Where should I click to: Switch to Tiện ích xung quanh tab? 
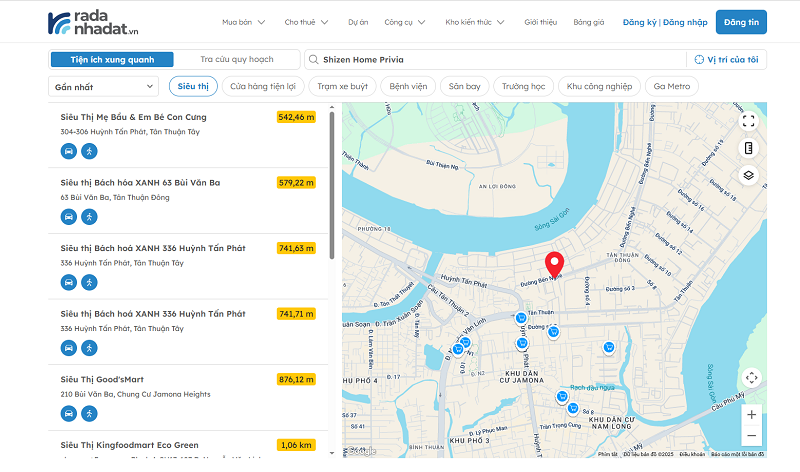point(112,60)
